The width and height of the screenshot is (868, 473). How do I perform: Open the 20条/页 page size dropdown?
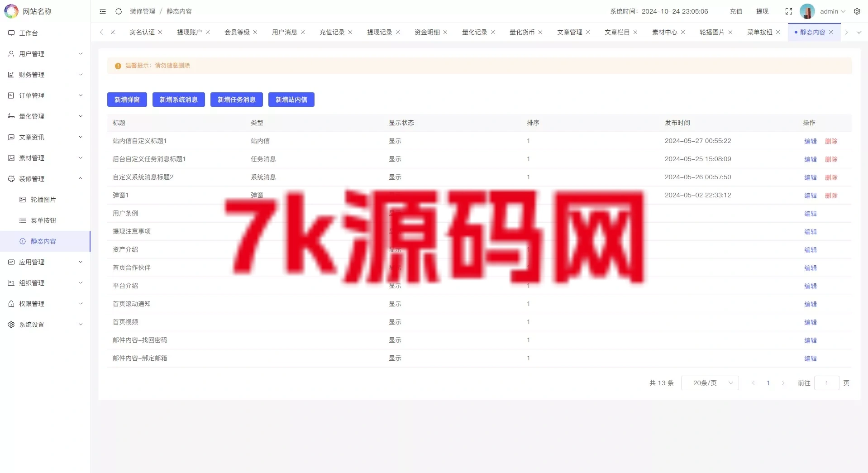coord(710,383)
